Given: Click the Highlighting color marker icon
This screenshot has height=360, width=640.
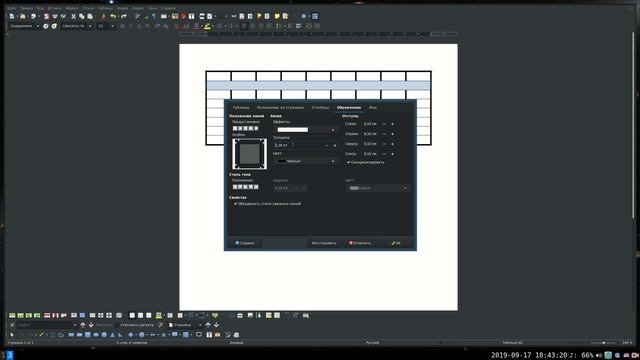Looking at the screenshot, I should [x=207, y=26].
